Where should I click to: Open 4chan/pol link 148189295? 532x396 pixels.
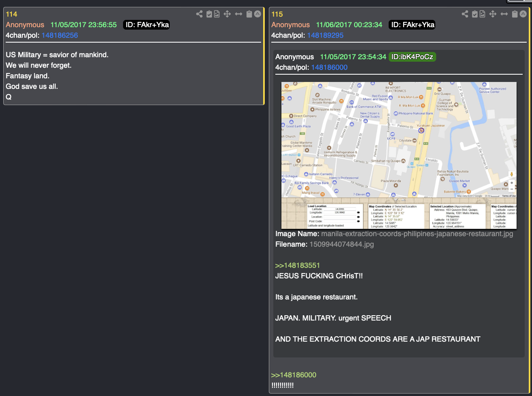tap(325, 35)
